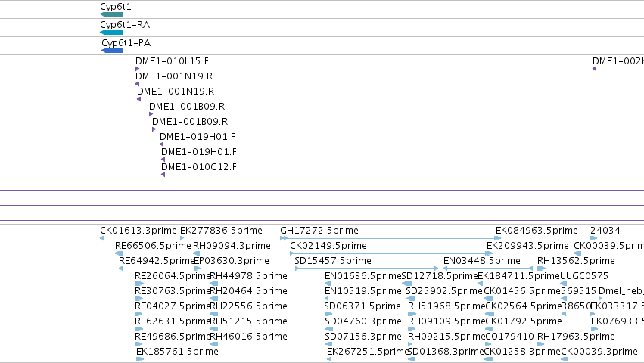Open RH09215.5prime feature
The height and width of the screenshot is (363, 644).
(446, 337)
